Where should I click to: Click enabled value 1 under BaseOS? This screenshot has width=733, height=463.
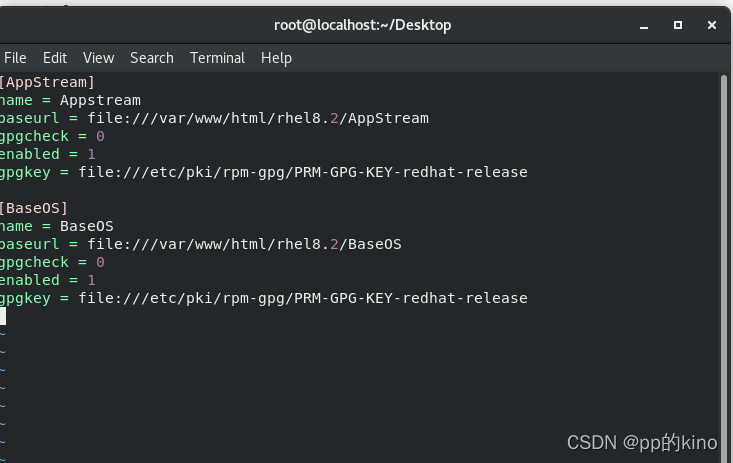tap(91, 280)
